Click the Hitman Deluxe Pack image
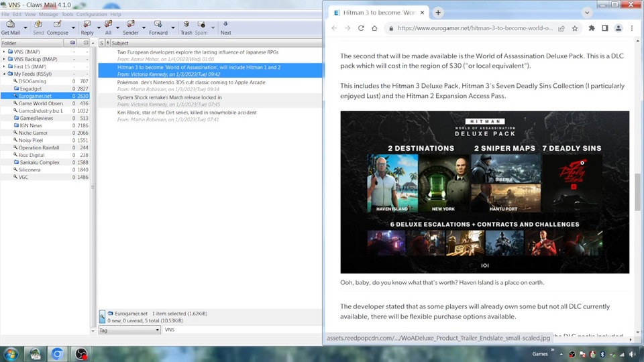This screenshot has width=644, height=362. [x=484, y=192]
